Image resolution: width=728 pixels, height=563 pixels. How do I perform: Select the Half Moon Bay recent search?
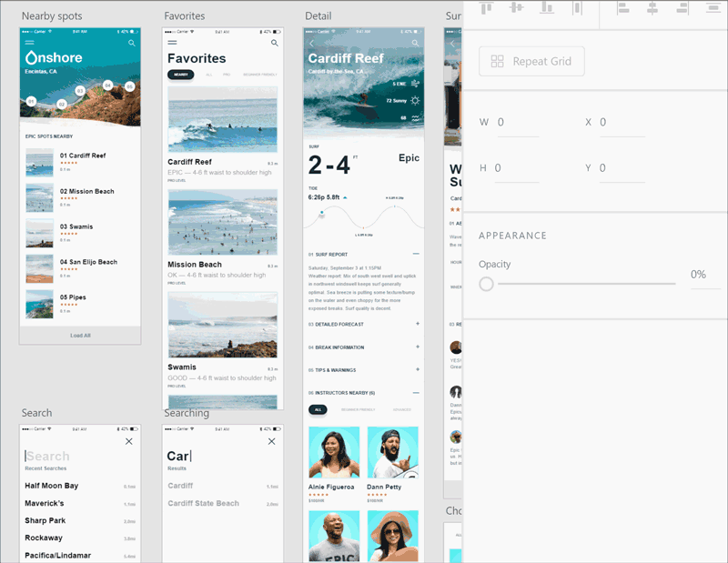point(52,486)
